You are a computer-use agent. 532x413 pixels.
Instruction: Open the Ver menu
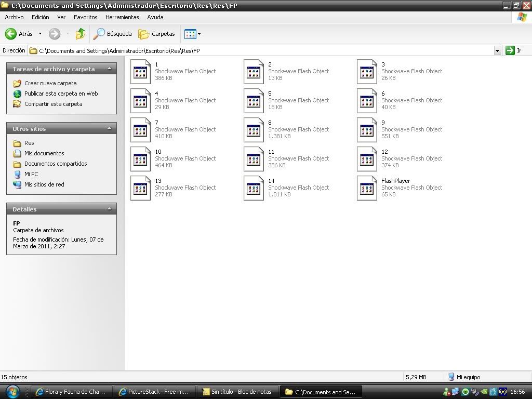61,17
